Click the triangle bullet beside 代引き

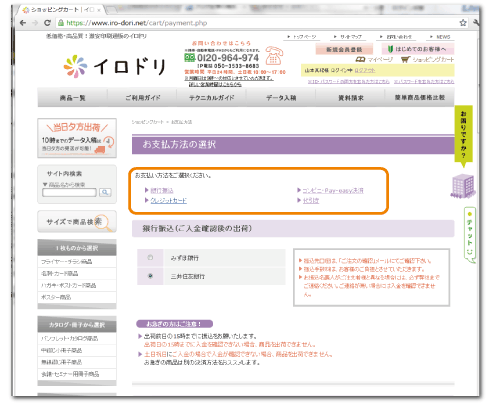299,200
